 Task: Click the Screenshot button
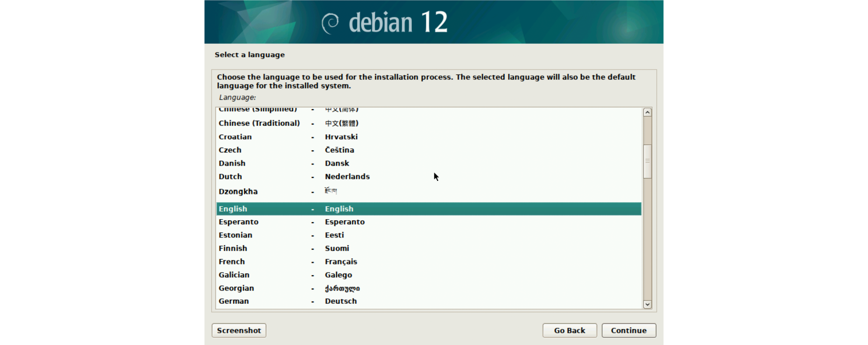[x=239, y=331]
